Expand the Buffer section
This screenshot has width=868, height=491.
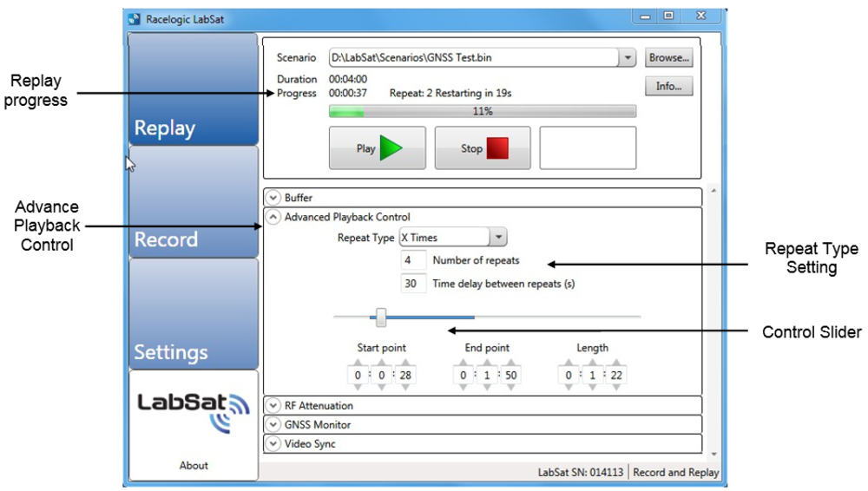tap(275, 198)
